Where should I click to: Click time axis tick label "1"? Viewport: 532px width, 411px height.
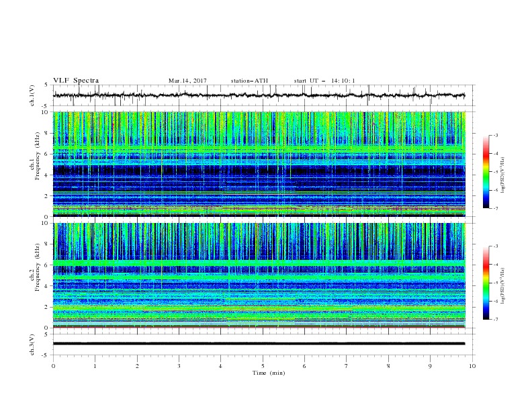click(95, 366)
